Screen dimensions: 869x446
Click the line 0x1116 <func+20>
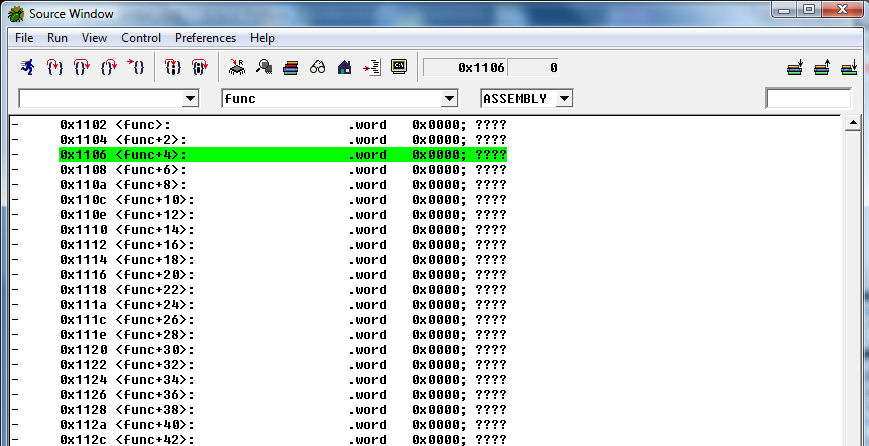(x=283, y=275)
